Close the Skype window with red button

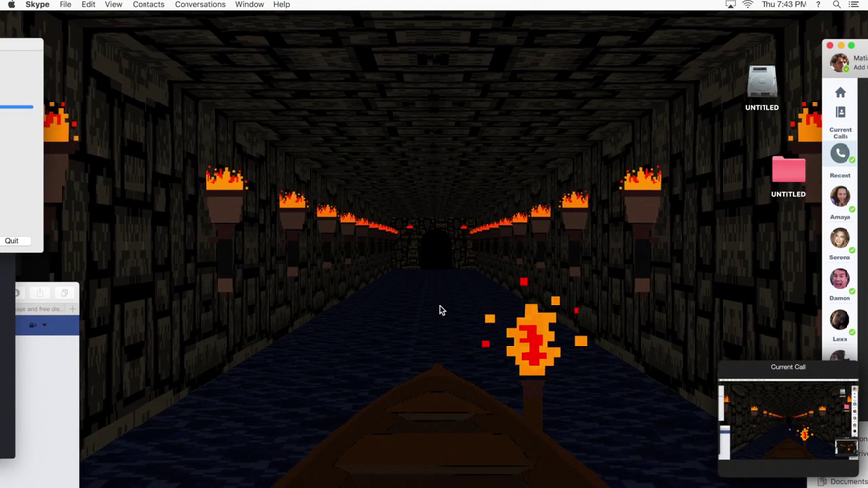[830, 45]
